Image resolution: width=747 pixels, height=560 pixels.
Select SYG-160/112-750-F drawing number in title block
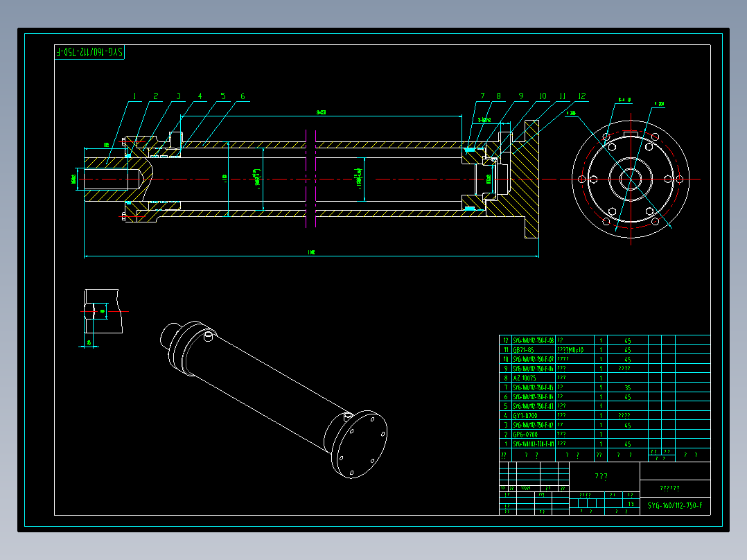(x=675, y=506)
